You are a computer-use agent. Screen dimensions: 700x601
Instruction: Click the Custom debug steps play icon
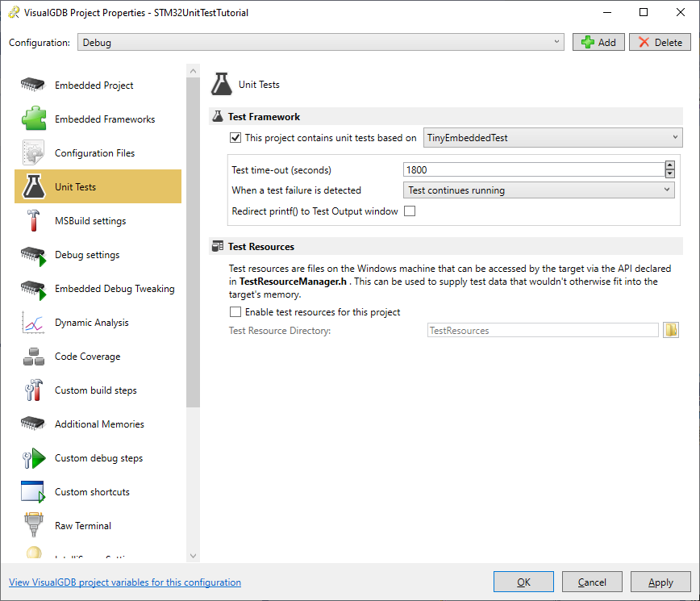34,458
